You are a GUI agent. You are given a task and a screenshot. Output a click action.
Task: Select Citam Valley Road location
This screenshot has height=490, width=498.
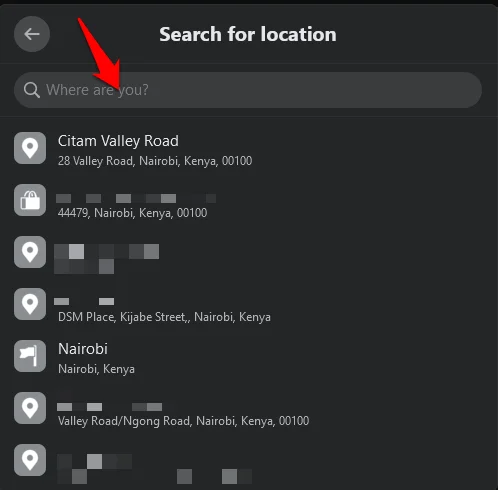click(x=249, y=149)
